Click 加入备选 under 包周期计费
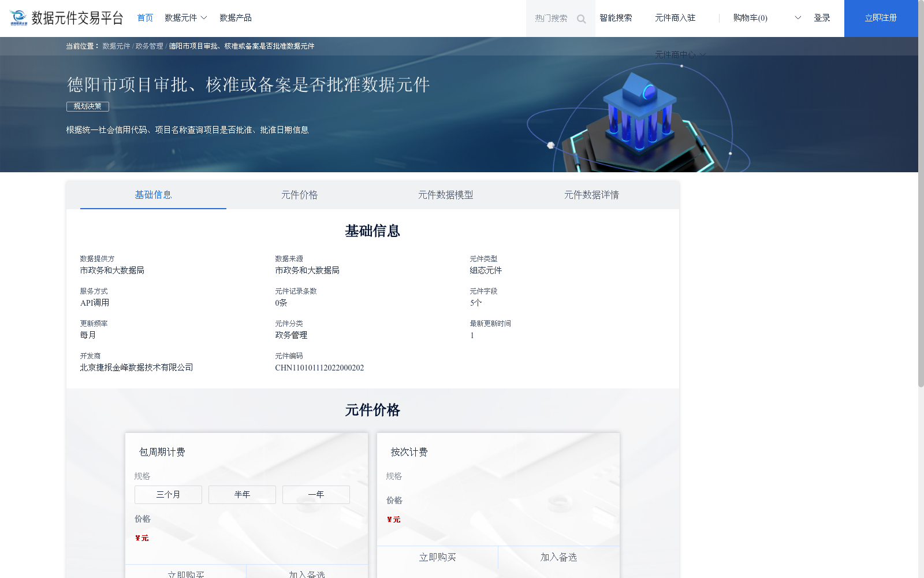Viewport: 924px width, 578px height. pyautogui.click(x=307, y=572)
